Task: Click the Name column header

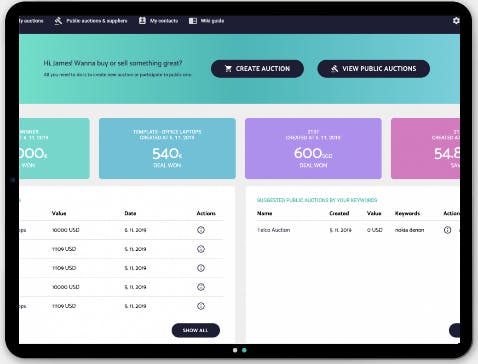Action: point(264,213)
